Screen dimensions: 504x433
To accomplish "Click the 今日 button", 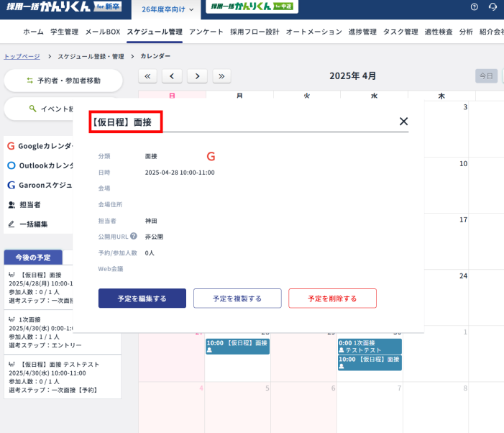I will click(486, 76).
